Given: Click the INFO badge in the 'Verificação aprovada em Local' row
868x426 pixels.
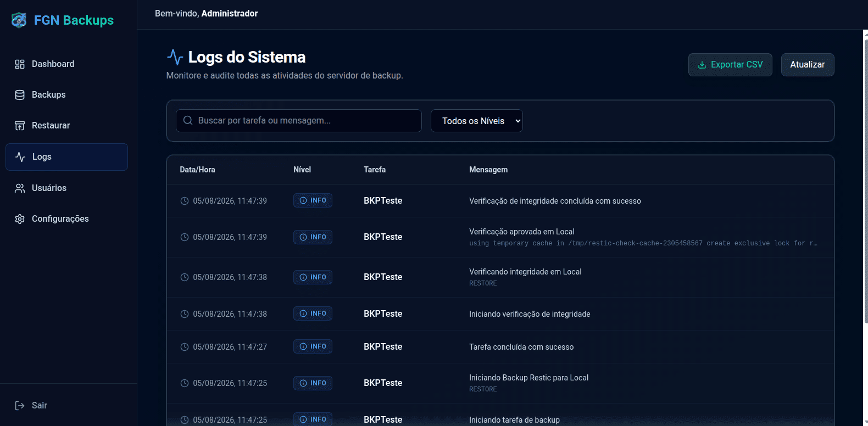Looking at the screenshot, I should (313, 237).
